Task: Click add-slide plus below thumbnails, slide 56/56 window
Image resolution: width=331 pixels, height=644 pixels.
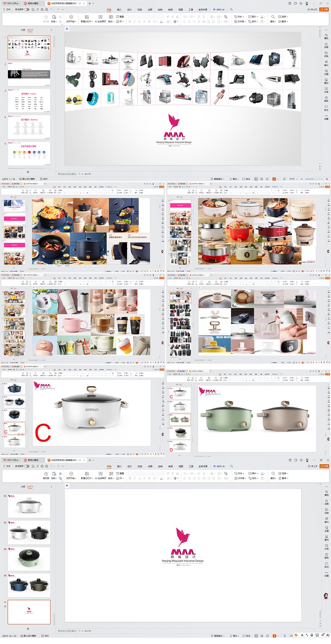Action: tap(28, 629)
